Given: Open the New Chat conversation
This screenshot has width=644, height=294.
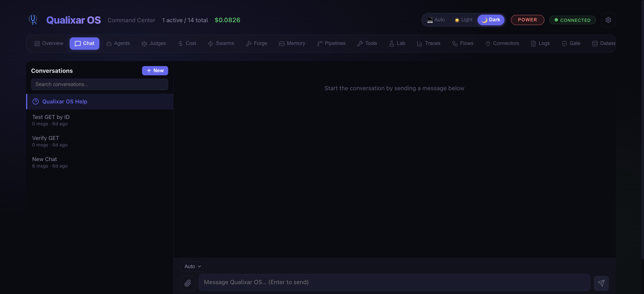Looking at the screenshot, I should 100,162.
